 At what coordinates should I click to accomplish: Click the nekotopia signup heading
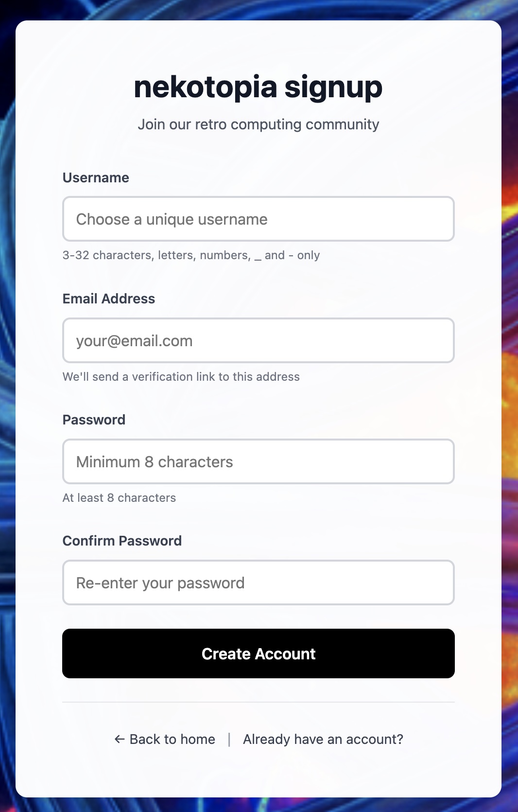click(259, 88)
